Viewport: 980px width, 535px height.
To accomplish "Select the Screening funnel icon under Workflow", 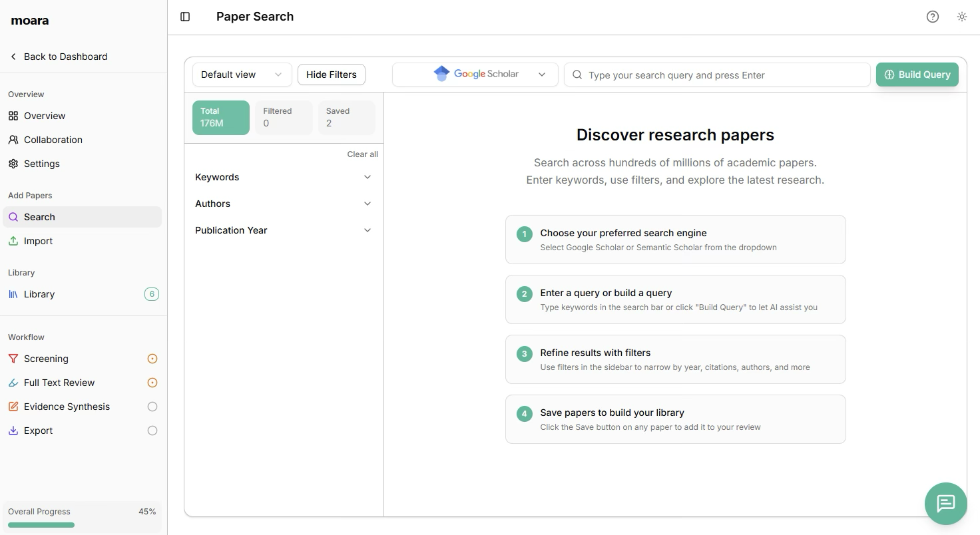I will click(x=13, y=359).
